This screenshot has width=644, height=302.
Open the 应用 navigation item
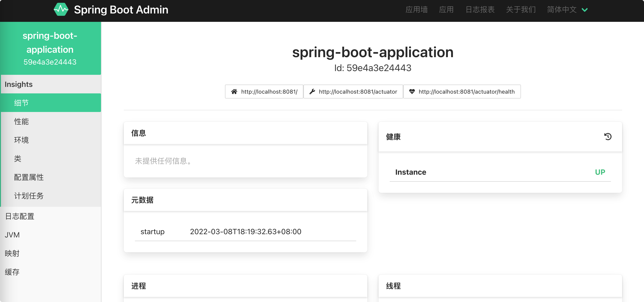coord(446,10)
